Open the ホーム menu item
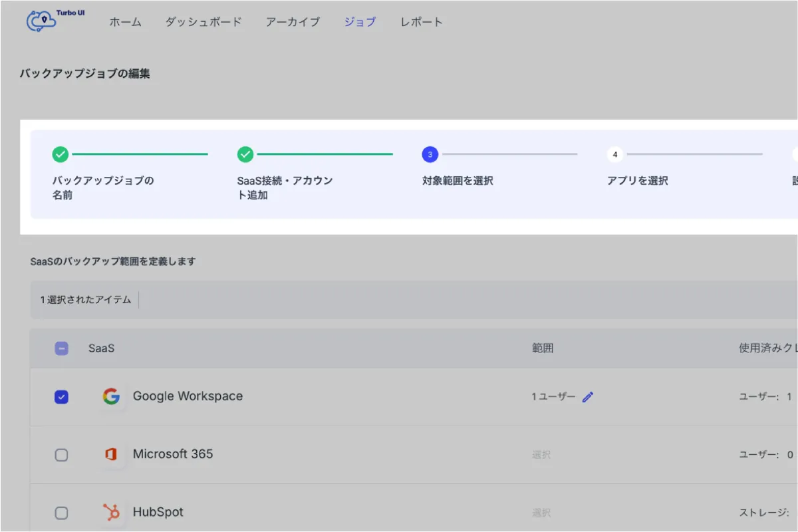The image size is (798, 532). (126, 22)
